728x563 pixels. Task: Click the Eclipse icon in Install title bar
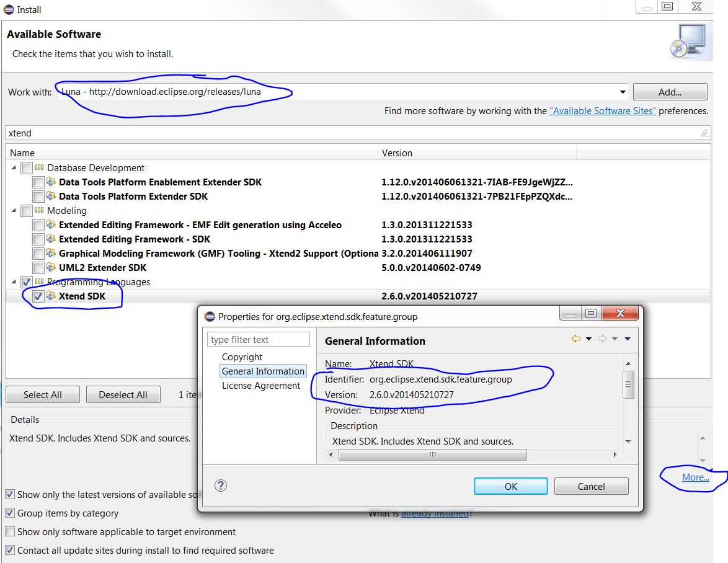(9, 9)
